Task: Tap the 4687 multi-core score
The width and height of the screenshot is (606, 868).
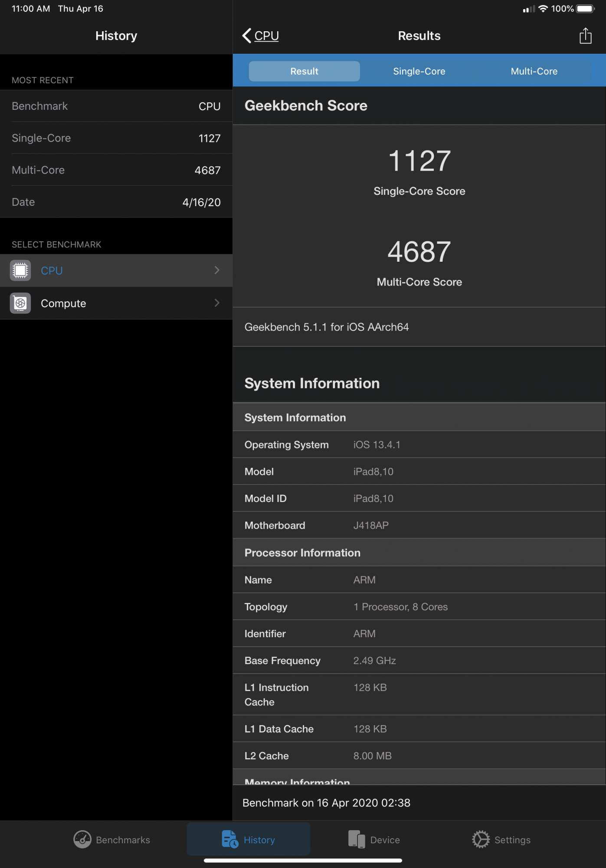Action: coord(419,252)
